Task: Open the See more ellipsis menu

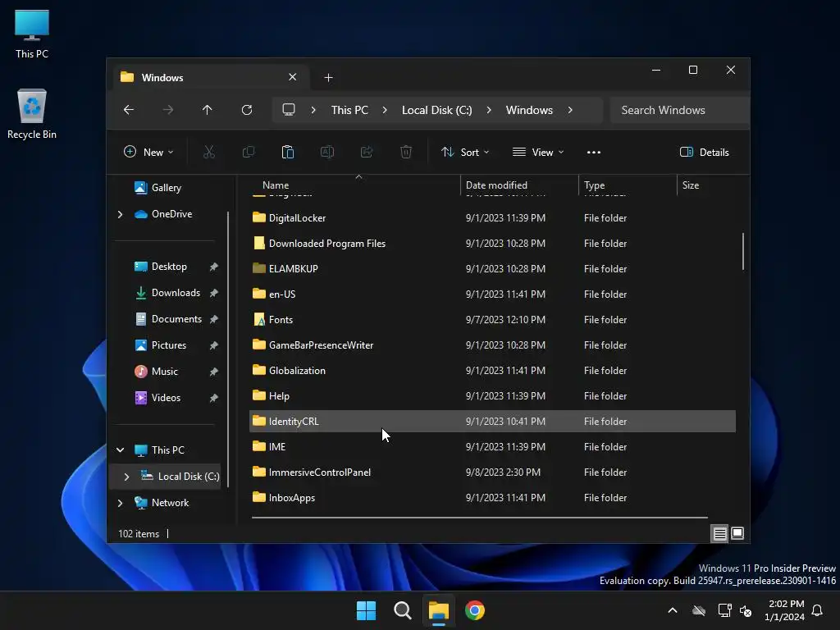Action: [594, 152]
